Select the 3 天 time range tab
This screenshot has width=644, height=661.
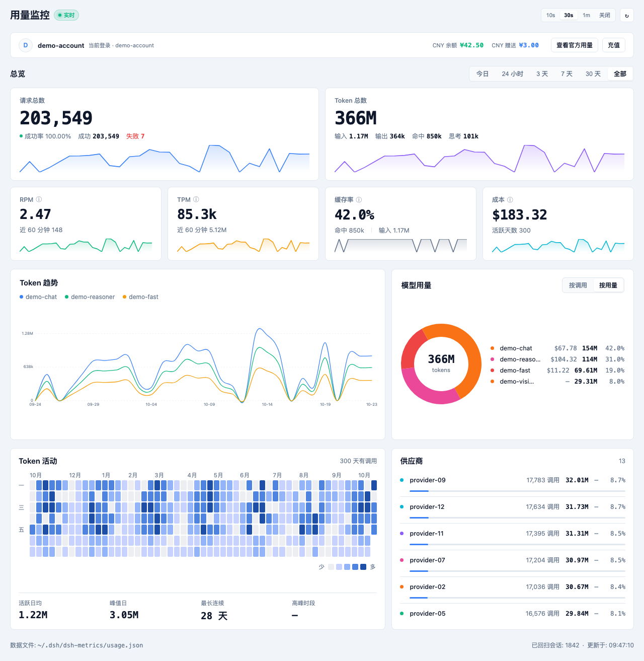542,74
